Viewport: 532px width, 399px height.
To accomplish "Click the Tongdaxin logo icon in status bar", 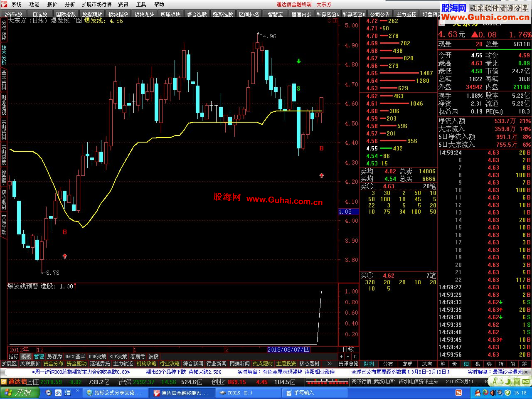I will pyautogui.click(x=4, y=382).
